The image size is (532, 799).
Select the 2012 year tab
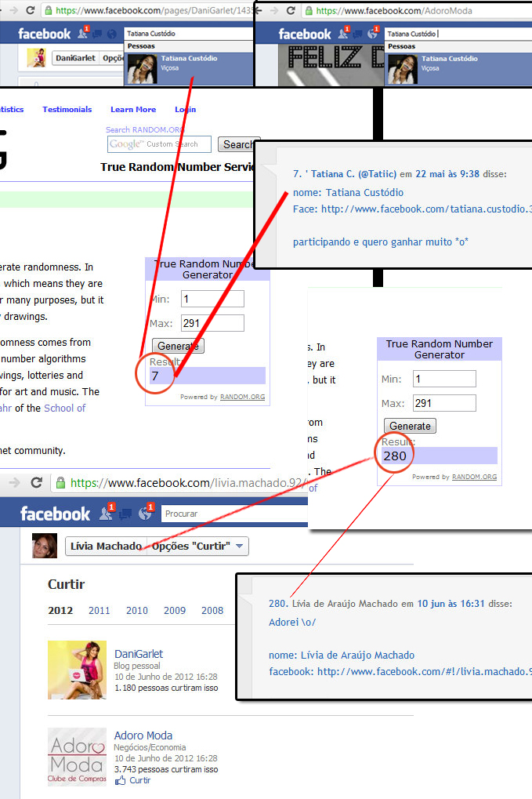click(x=60, y=611)
